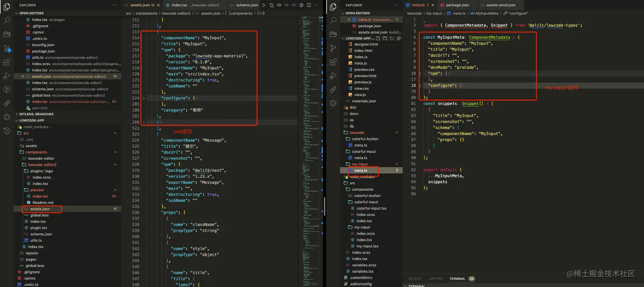Open Run and Debug in left window
This screenshot has height=287, width=644.
[6, 76]
